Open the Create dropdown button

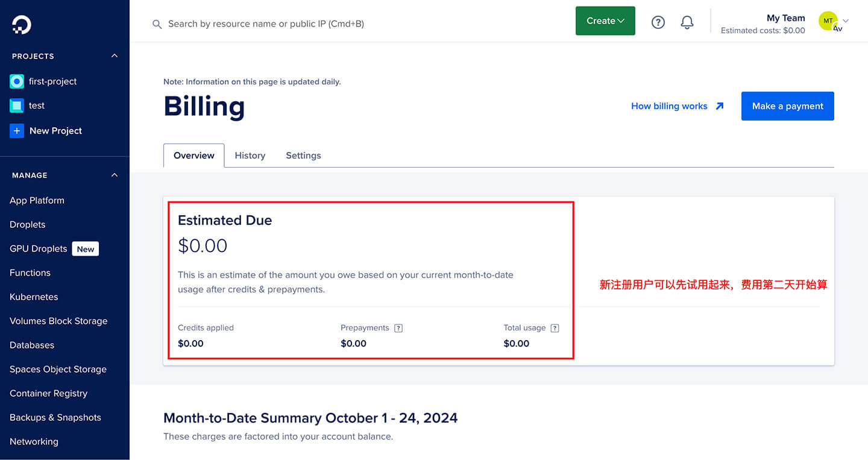tap(605, 21)
